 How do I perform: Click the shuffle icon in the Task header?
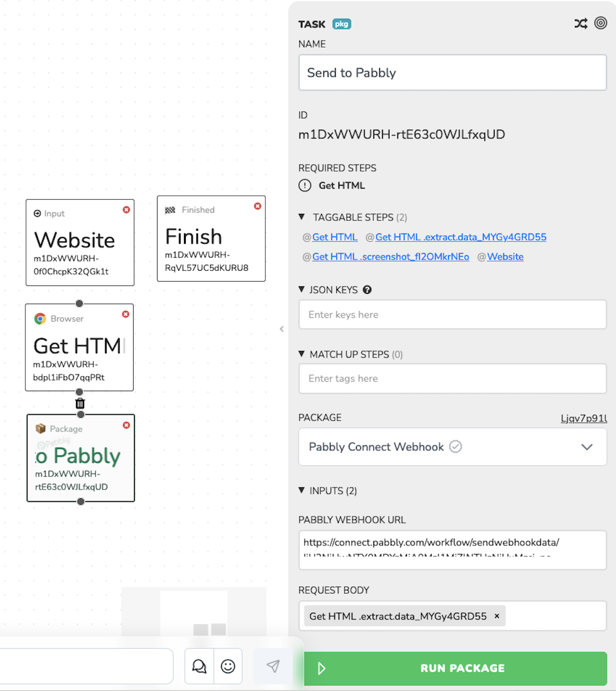point(581,23)
